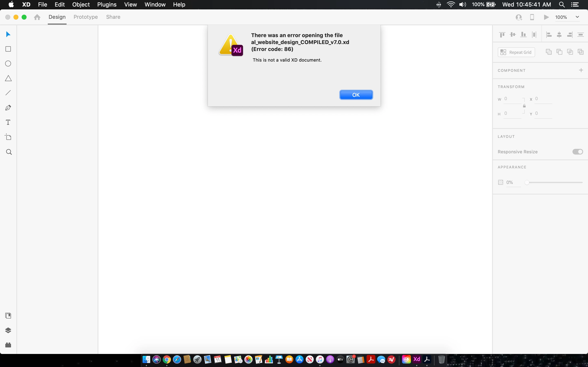Select the Line tool

(8, 93)
